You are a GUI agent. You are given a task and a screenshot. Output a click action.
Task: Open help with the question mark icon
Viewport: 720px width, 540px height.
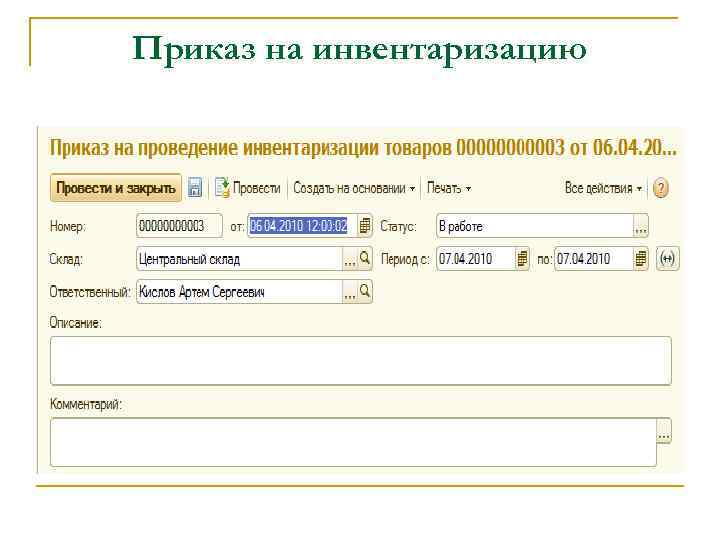(660, 188)
